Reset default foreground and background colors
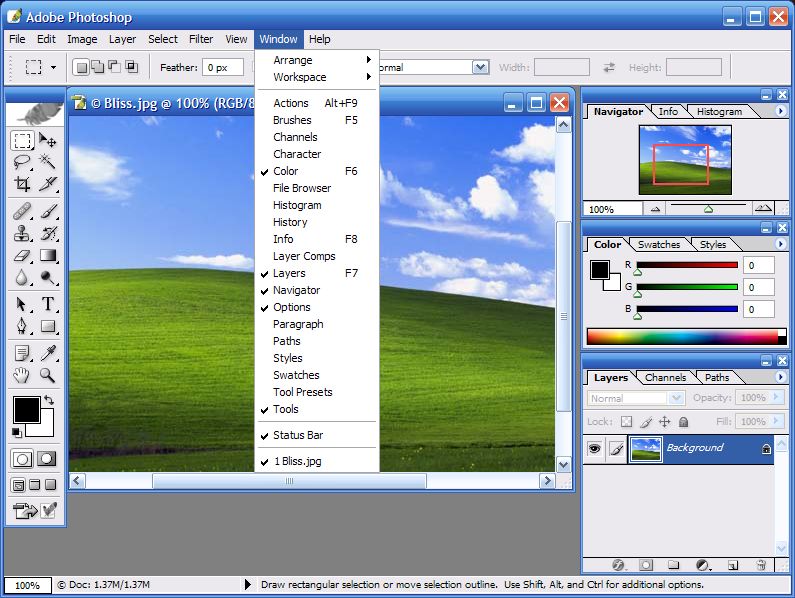The height and width of the screenshot is (598, 795). [x=17, y=432]
